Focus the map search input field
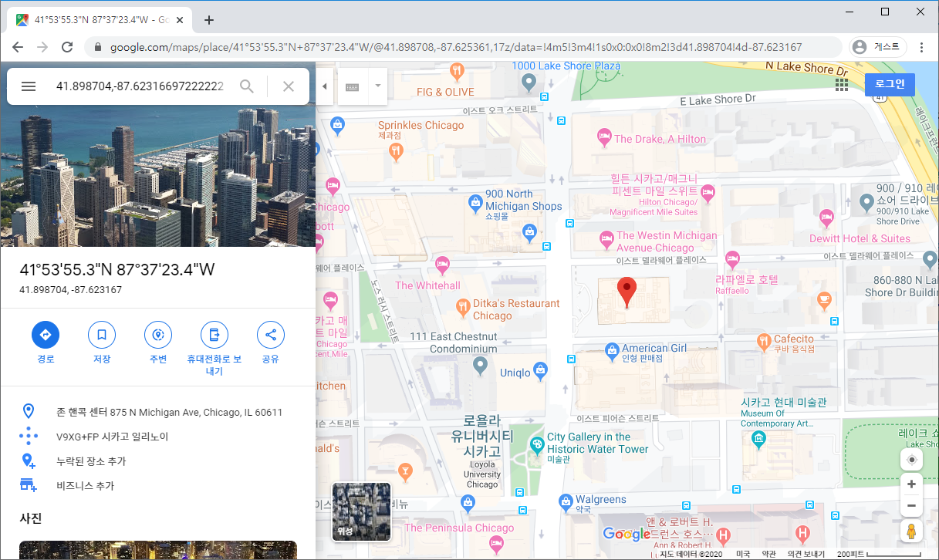This screenshot has width=939, height=560. click(x=140, y=86)
